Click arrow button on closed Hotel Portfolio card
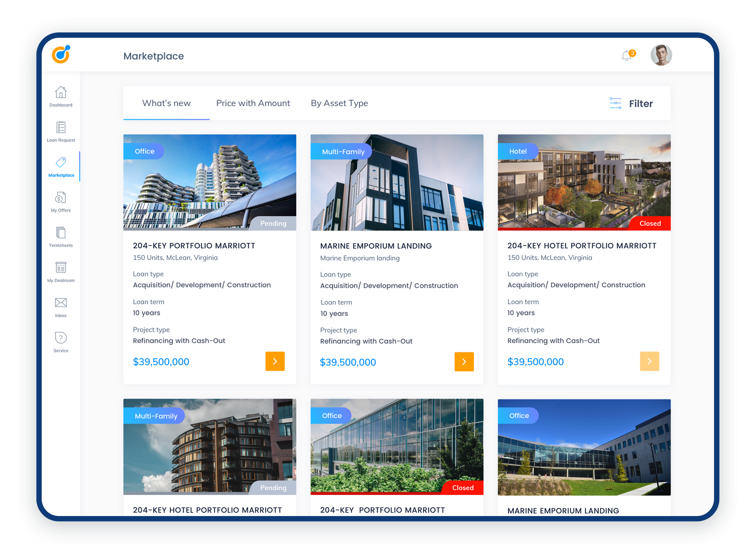This screenshot has height=554, width=756. tap(649, 362)
